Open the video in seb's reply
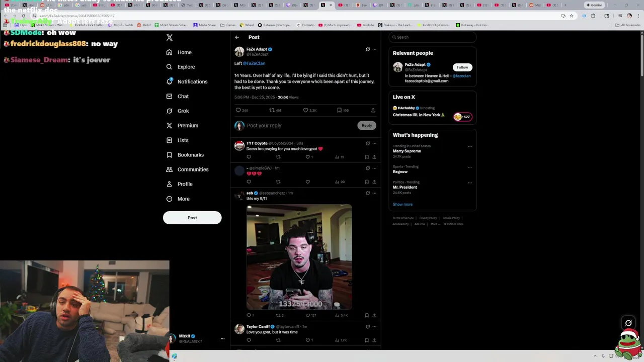The image size is (644, 362). click(x=299, y=256)
